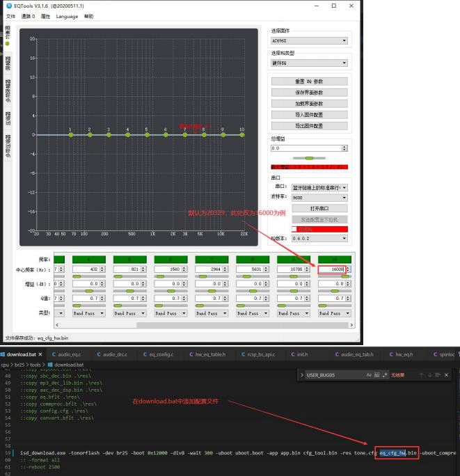Click the green indicator dot under 均衡器 tab
The height and width of the screenshot is (476, 460).
7,44
